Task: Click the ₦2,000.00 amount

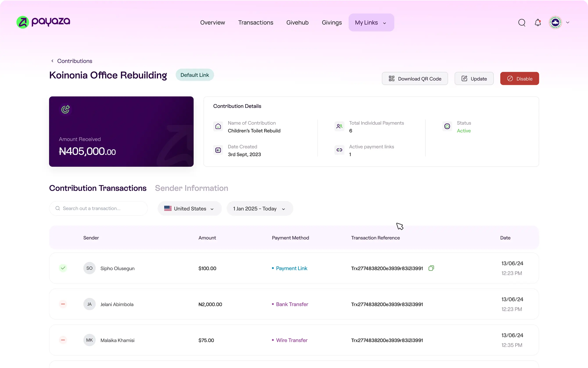Action: click(210, 304)
